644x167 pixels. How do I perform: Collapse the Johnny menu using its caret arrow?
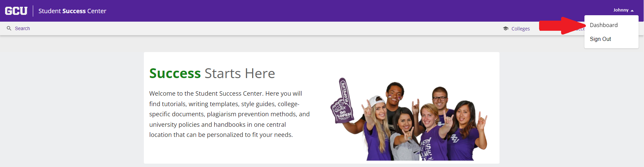(x=632, y=10)
